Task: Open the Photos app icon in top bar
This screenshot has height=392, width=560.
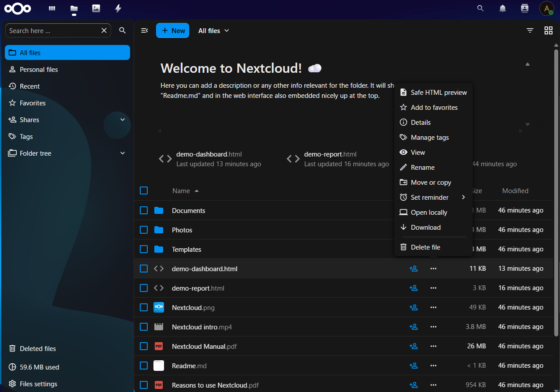Action: (x=96, y=8)
